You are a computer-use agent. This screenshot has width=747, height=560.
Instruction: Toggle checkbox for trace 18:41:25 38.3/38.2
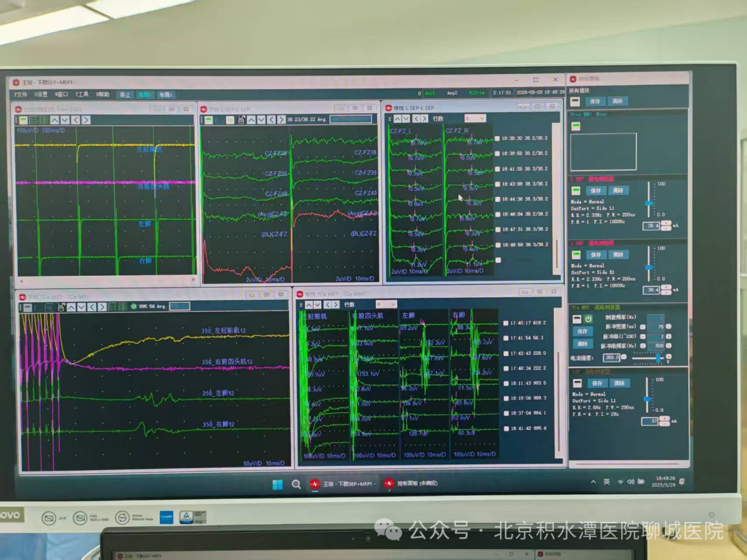tap(497, 169)
